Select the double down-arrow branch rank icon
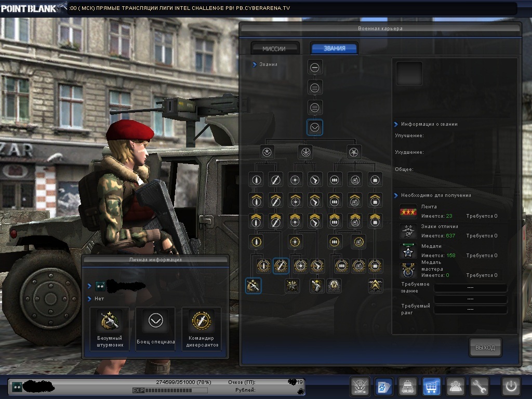Screen dimensions: 532x399 click(x=305, y=152)
